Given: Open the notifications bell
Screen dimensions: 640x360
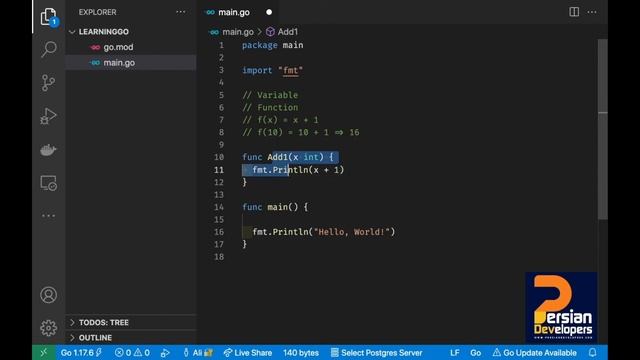Looking at the screenshot, I should (x=593, y=352).
